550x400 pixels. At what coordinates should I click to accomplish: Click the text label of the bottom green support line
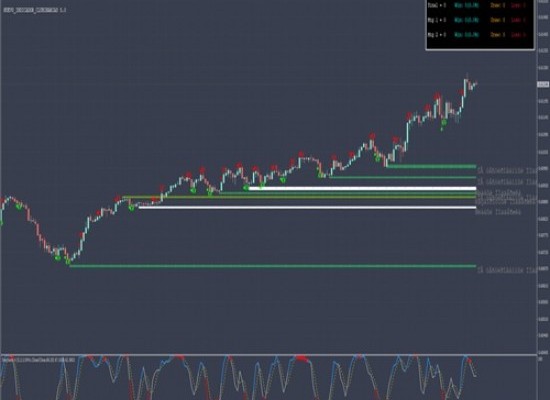coord(507,270)
